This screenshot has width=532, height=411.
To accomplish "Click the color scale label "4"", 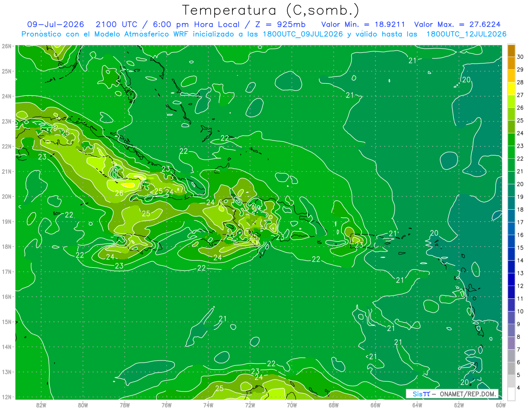I will 519,388.
